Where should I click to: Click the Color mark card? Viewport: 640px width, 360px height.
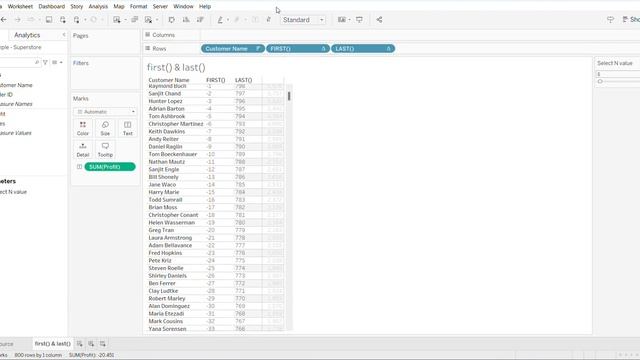tap(83, 128)
